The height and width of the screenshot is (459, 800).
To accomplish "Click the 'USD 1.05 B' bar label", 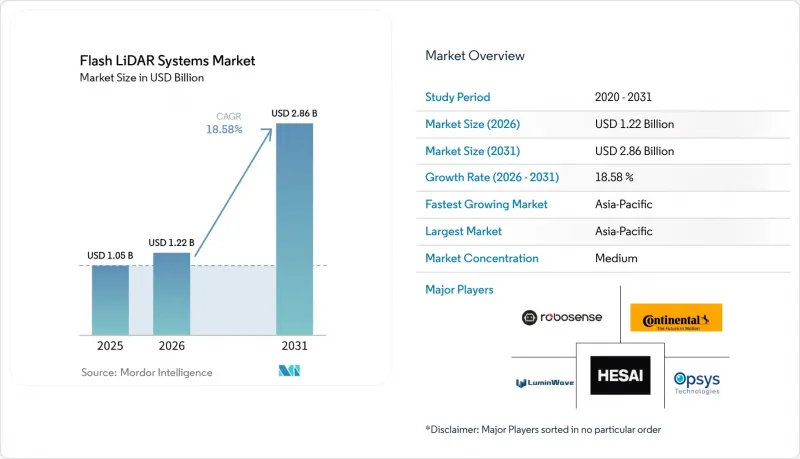I will 110,256.
